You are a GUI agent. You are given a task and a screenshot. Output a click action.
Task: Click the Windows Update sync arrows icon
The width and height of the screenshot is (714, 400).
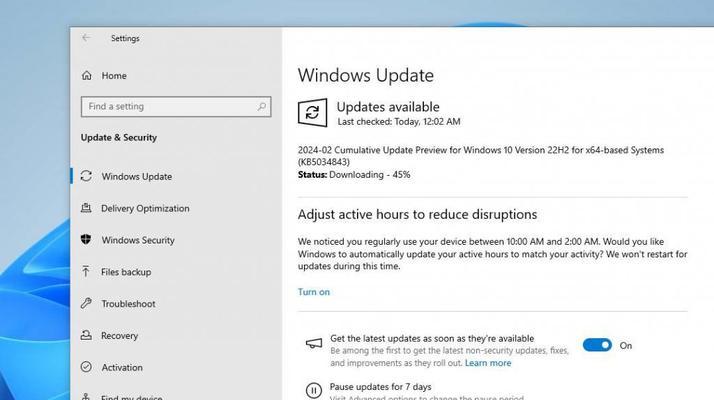coord(86,176)
